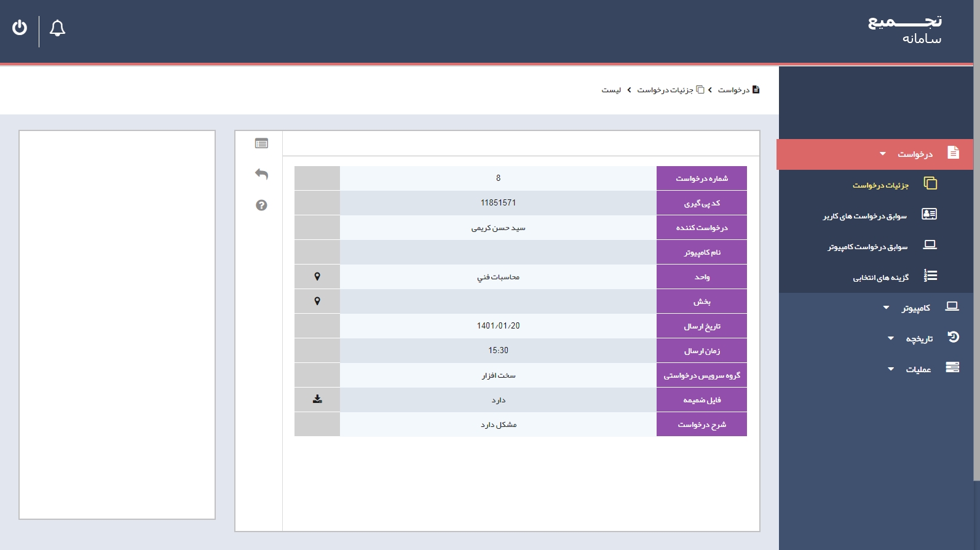Click the list view icon in side toolbar

point(261,143)
